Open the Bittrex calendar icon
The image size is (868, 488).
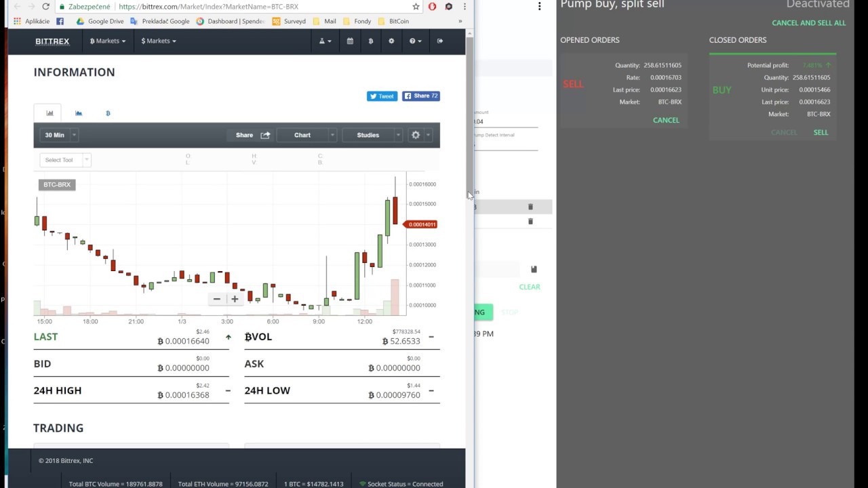click(350, 41)
